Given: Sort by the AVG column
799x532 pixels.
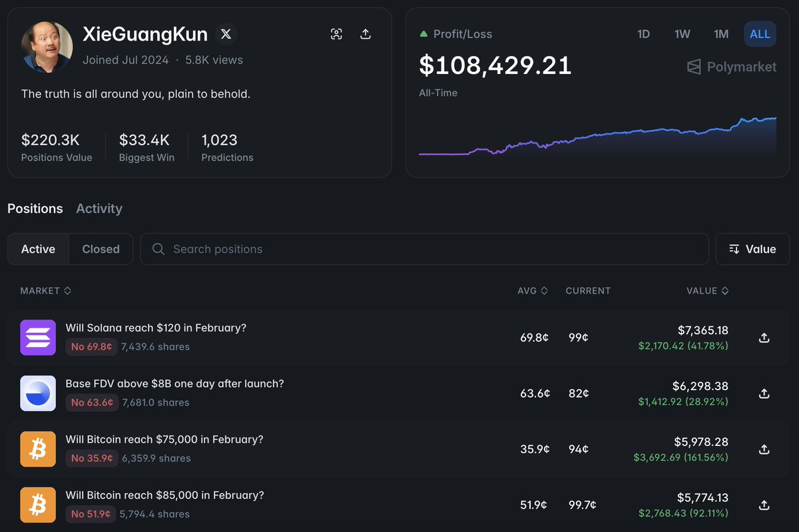Looking at the screenshot, I should pyautogui.click(x=533, y=291).
